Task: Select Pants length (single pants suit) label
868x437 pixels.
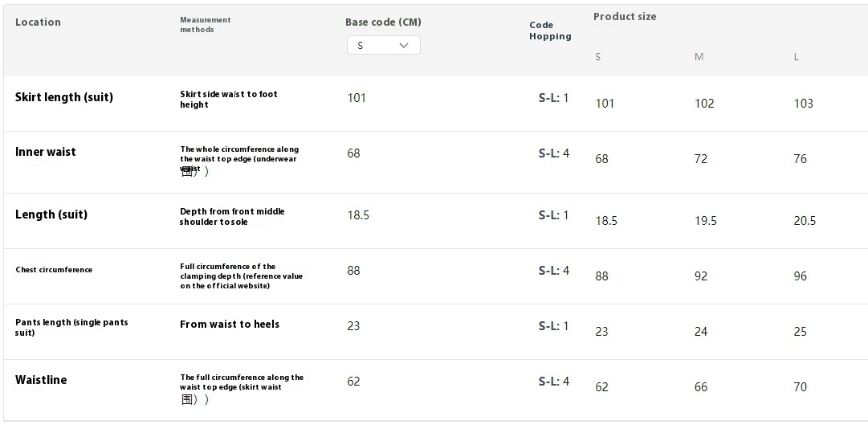Action: 71,327
